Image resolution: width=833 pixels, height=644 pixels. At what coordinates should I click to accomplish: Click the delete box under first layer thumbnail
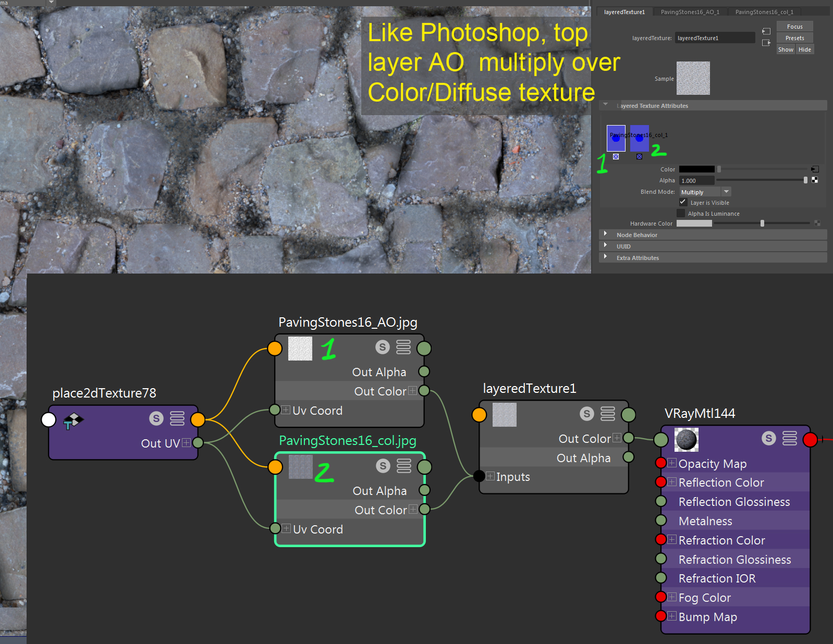616,156
